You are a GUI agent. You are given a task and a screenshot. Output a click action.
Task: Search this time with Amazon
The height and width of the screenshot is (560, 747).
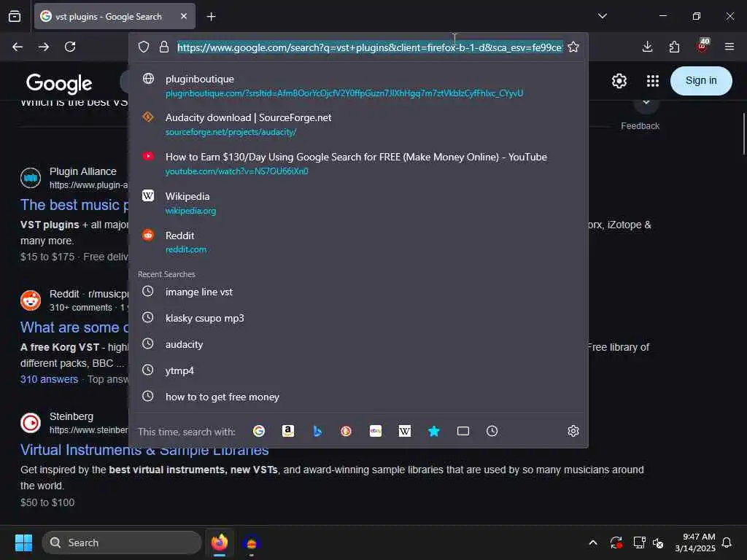pos(287,431)
